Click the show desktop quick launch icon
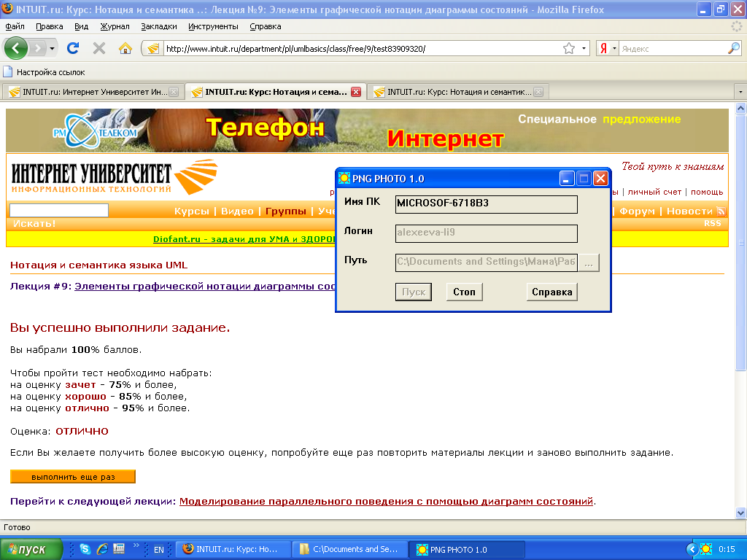 coord(119,549)
